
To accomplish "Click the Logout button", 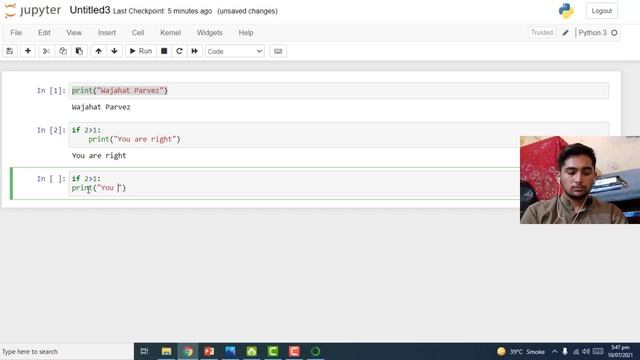I will click(602, 11).
